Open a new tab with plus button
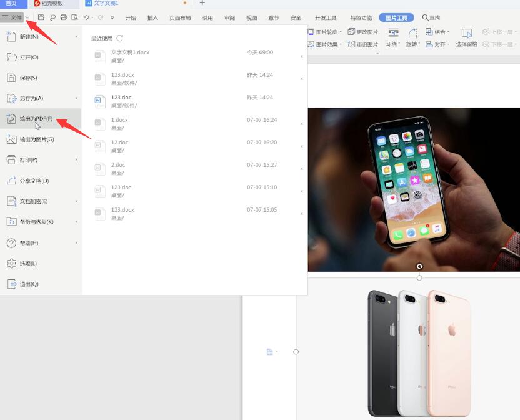 [x=202, y=3]
